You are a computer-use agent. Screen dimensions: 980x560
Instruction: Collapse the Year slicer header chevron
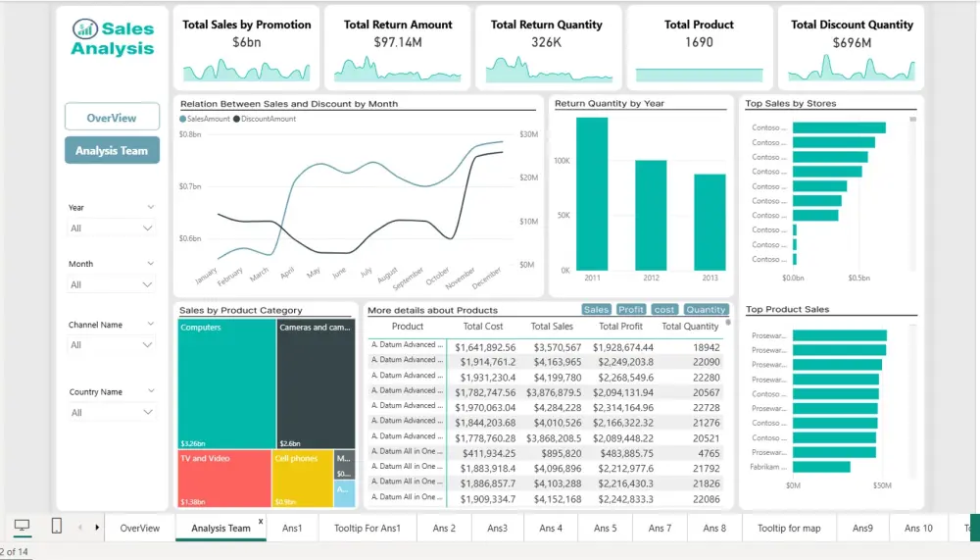click(151, 207)
